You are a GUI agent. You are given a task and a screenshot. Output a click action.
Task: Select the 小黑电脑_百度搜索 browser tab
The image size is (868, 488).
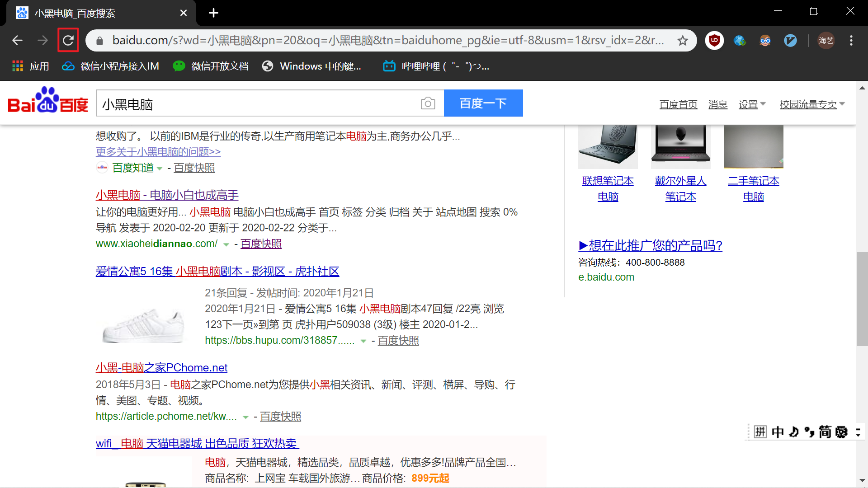pyautogui.click(x=90, y=13)
